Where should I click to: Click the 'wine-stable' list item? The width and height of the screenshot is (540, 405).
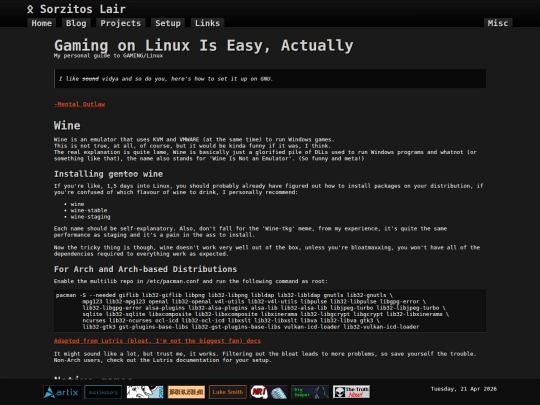click(89, 210)
